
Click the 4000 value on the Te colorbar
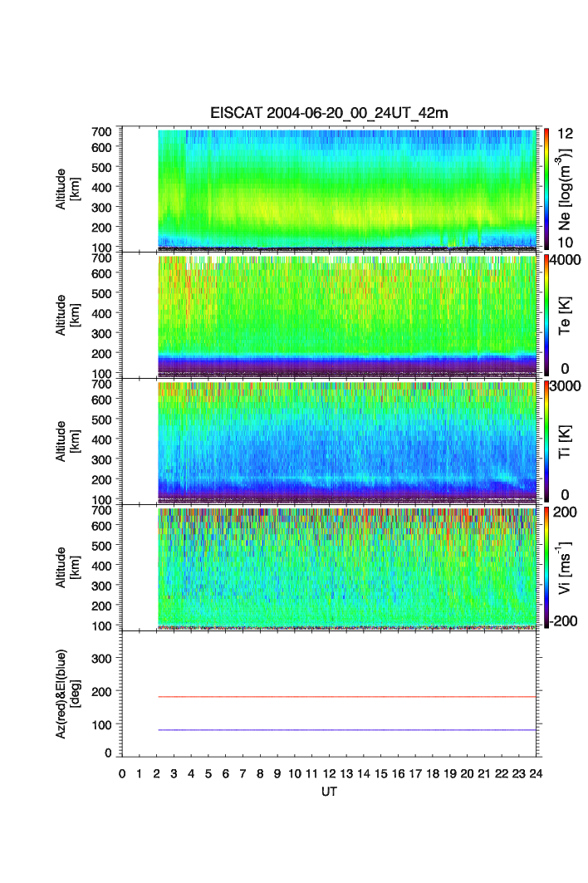[x=566, y=260]
